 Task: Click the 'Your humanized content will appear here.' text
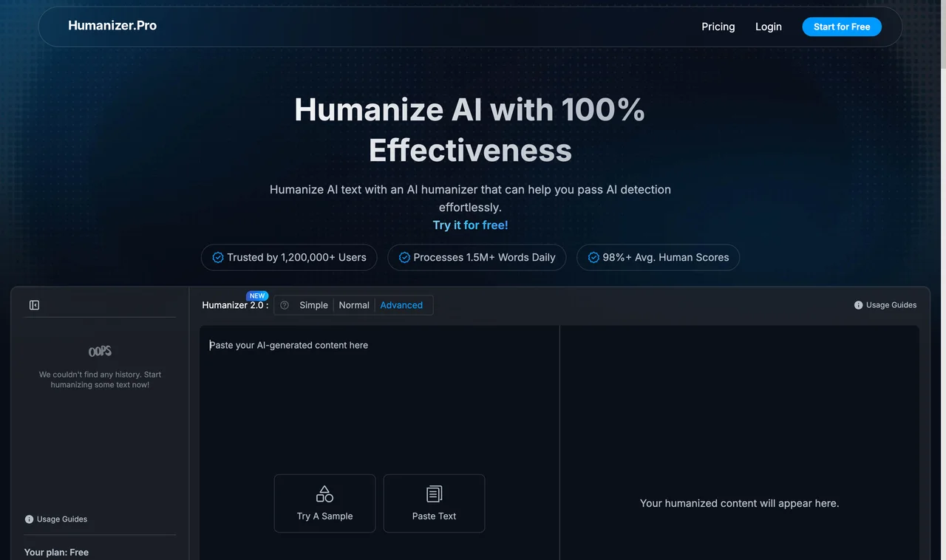tap(740, 503)
